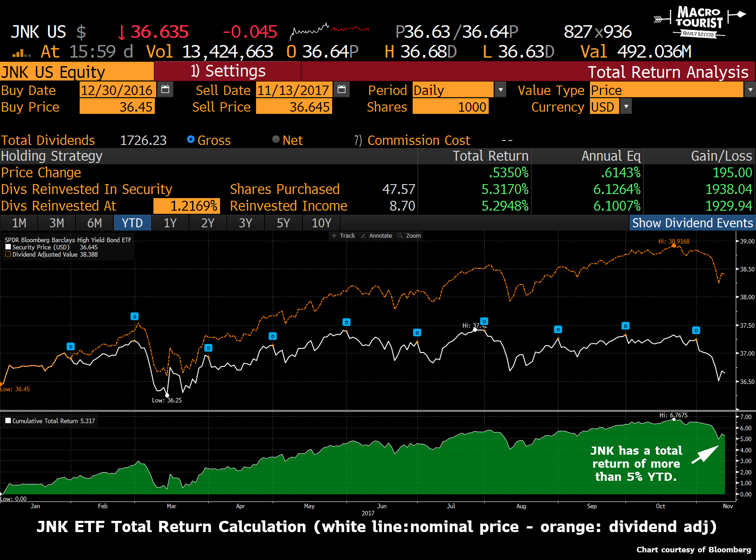Toggle the Security Price legend box
Image resolution: width=756 pixels, height=560 pixels.
(x=8, y=247)
